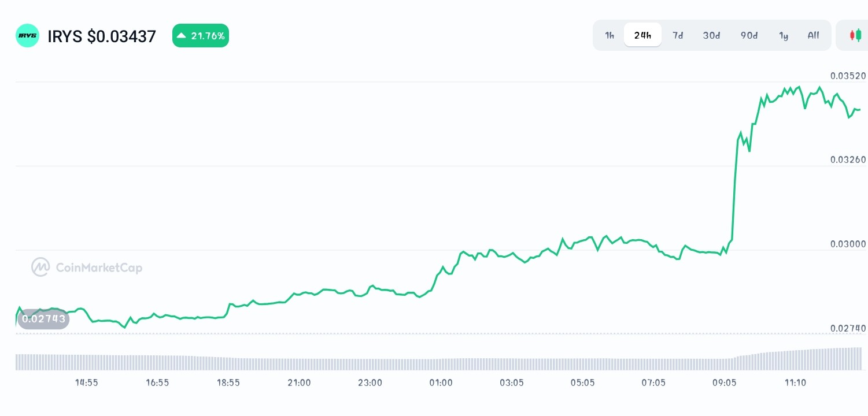Open the 90d time range
This screenshot has width=868, height=416.
[748, 35]
